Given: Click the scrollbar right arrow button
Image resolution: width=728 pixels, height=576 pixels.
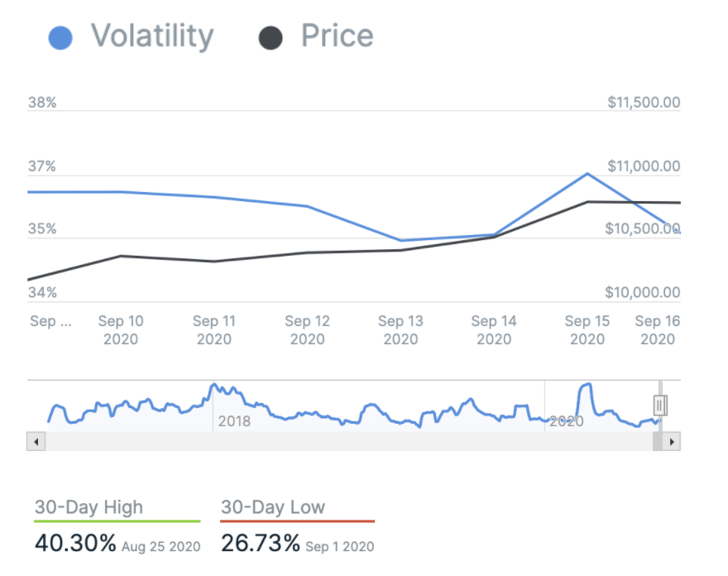Looking at the screenshot, I should 672,442.
